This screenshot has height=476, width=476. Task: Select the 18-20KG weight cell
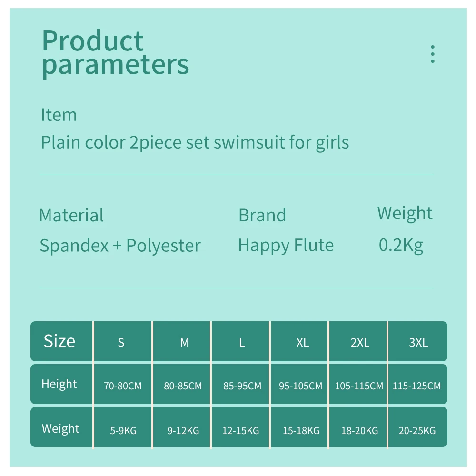pyautogui.click(x=359, y=431)
